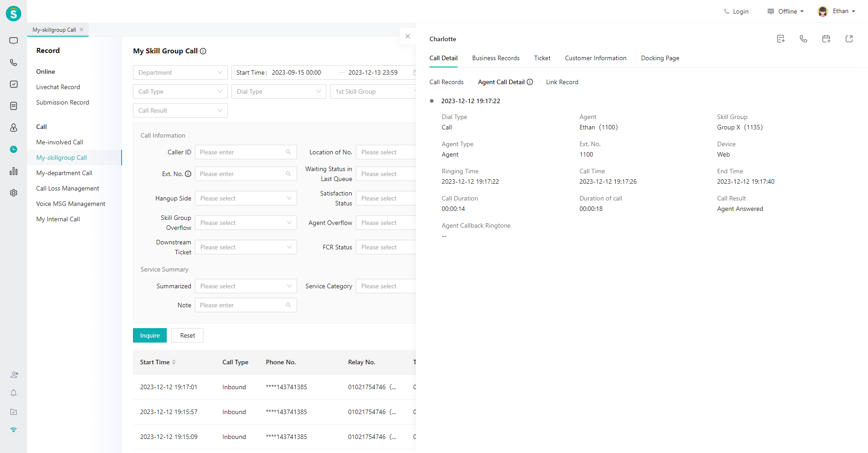
Task: Open the Offline status dropdown
Action: point(785,11)
